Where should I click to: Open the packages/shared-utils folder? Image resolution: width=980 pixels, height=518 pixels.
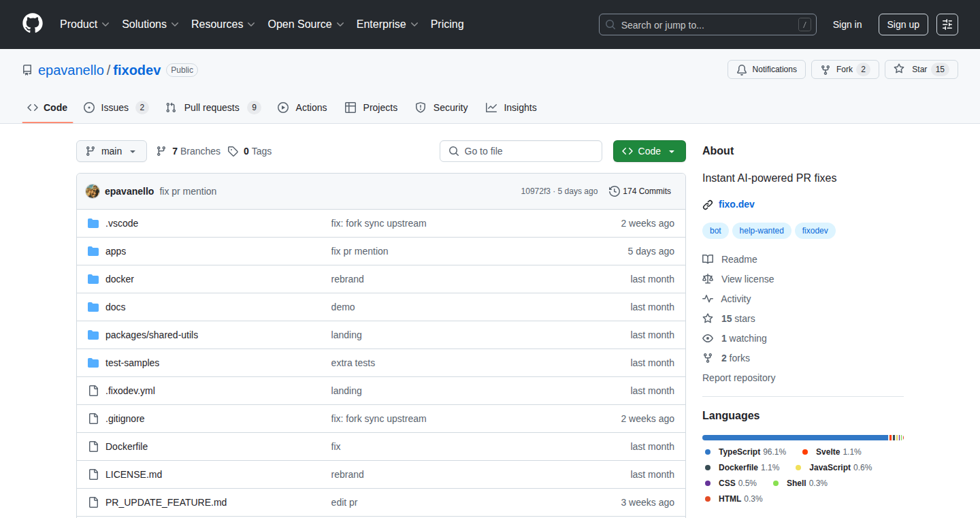pyautogui.click(x=152, y=335)
